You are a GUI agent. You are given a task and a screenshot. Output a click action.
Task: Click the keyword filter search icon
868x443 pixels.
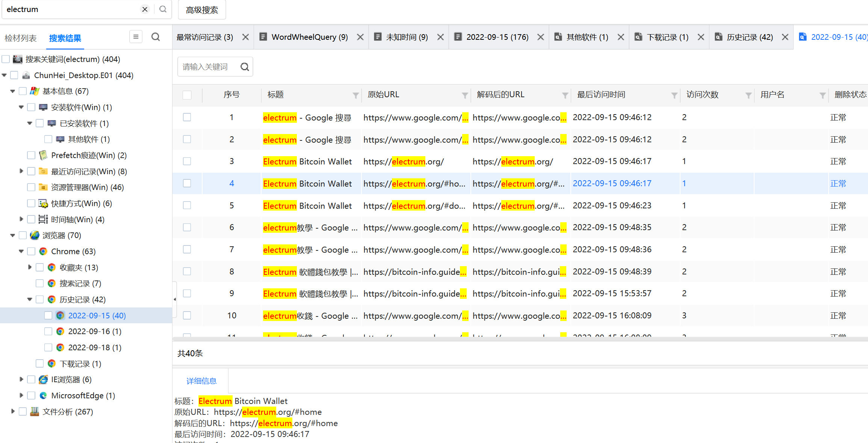[x=245, y=67]
